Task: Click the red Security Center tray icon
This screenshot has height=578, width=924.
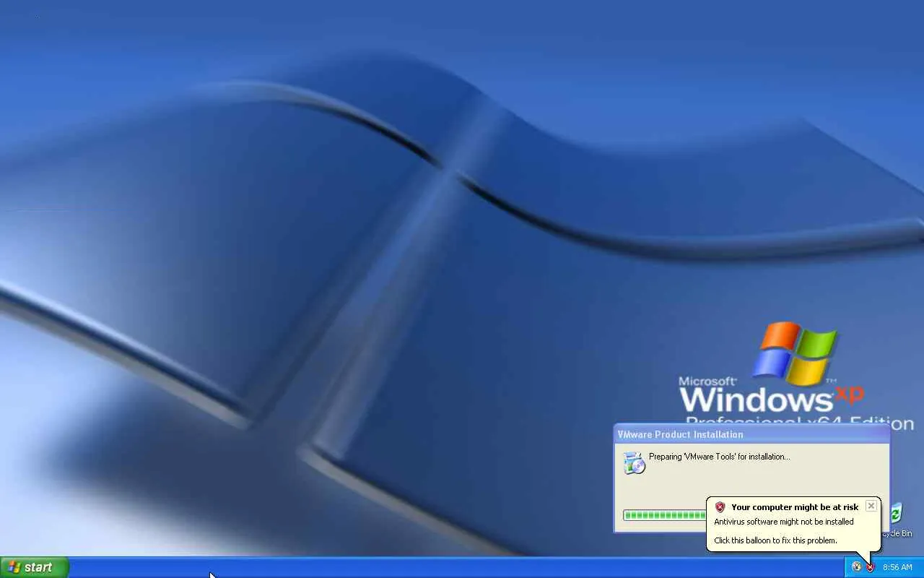Action: pyautogui.click(x=870, y=567)
